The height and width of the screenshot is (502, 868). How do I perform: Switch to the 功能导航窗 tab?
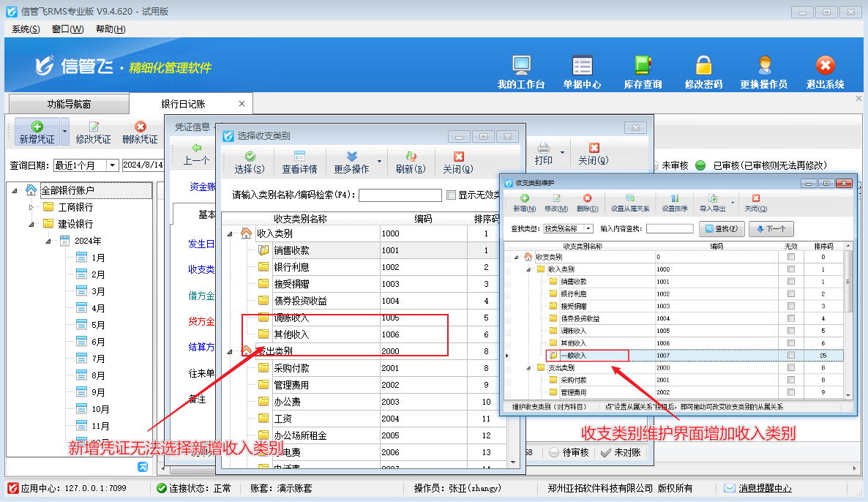pos(69,104)
